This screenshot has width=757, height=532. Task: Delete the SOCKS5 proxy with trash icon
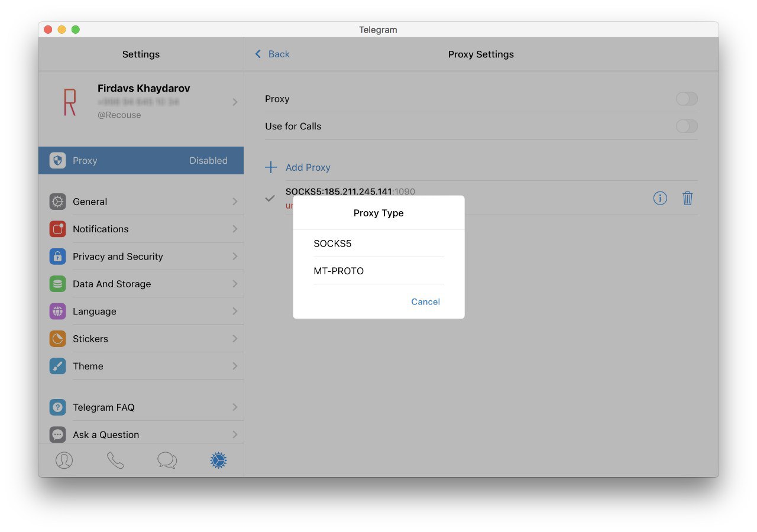[687, 198]
